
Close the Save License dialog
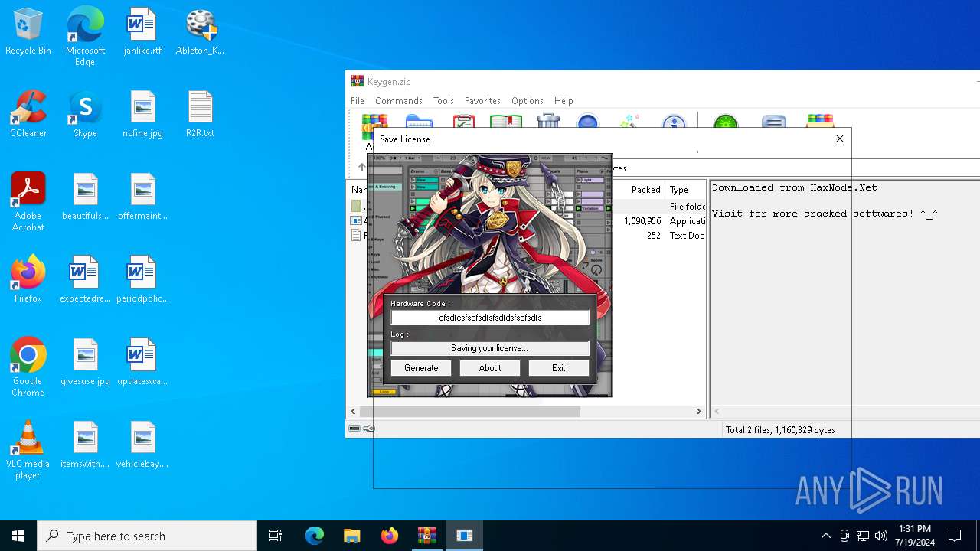click(x=840, y=139)
